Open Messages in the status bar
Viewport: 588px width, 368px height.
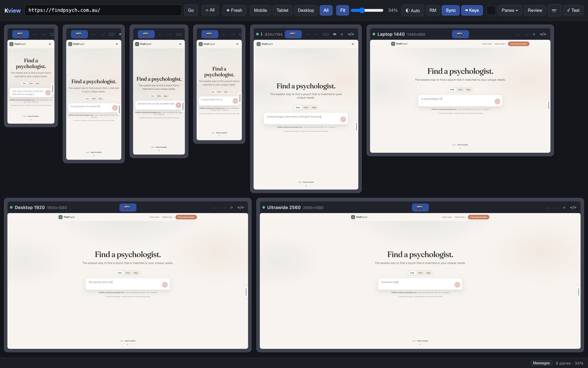pos(541,363)
